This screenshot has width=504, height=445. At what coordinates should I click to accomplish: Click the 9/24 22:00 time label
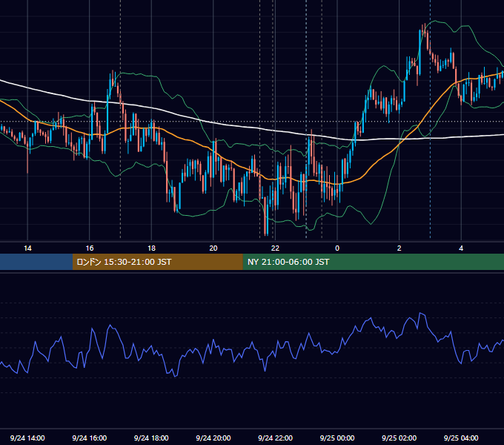(275, 438)
